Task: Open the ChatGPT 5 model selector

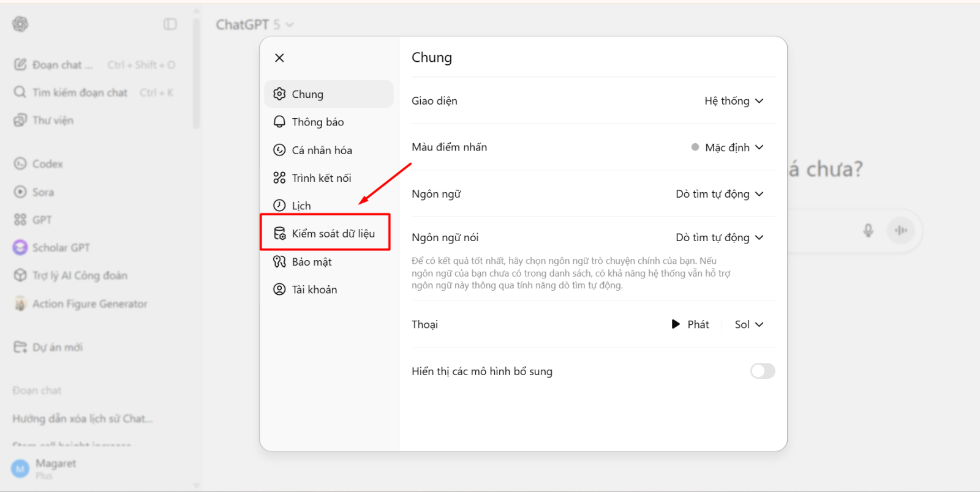Action: click(255, 24)
